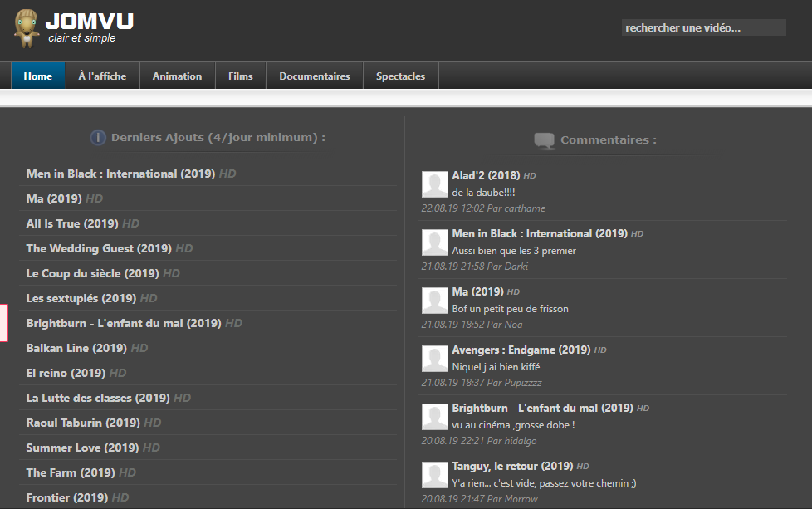Screen dimensions: 812x509
Task: Click the avatar beside the Brightburn comment
Action: click(x=434, y=417)
